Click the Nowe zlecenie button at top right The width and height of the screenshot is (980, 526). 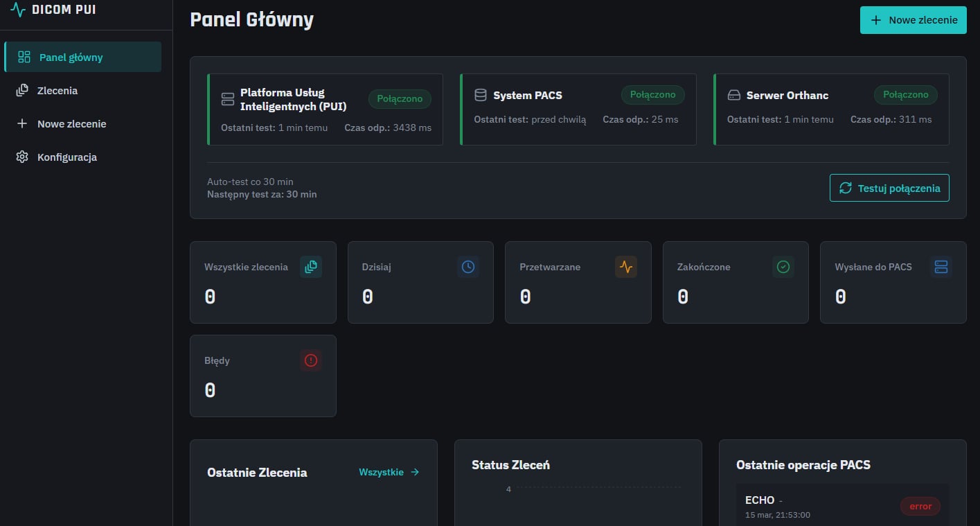point(914,20)
